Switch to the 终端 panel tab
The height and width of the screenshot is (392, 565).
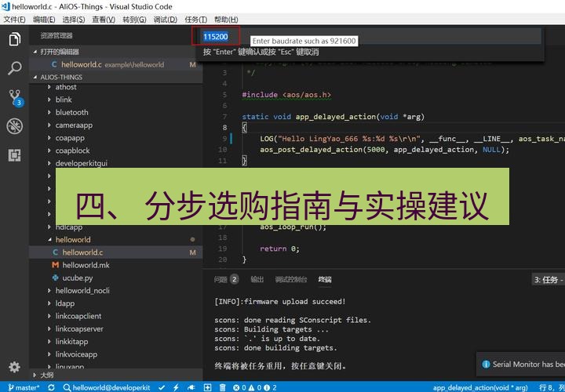click(325, 279)
